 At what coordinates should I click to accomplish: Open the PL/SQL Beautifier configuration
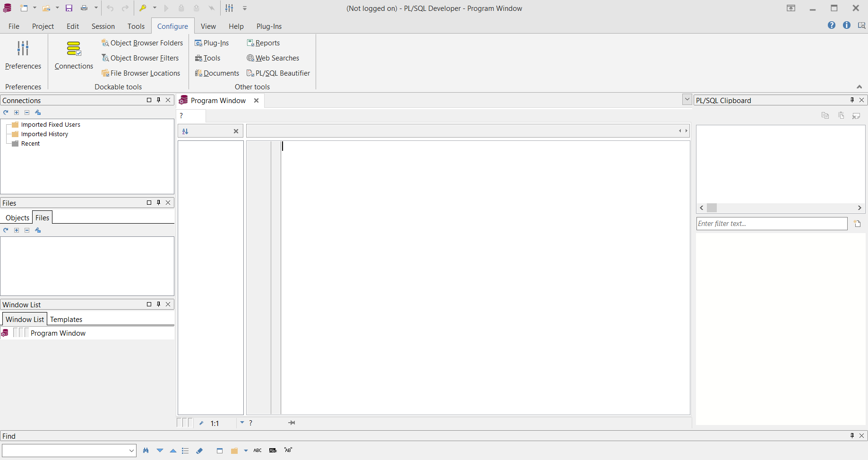coord(278,73)
